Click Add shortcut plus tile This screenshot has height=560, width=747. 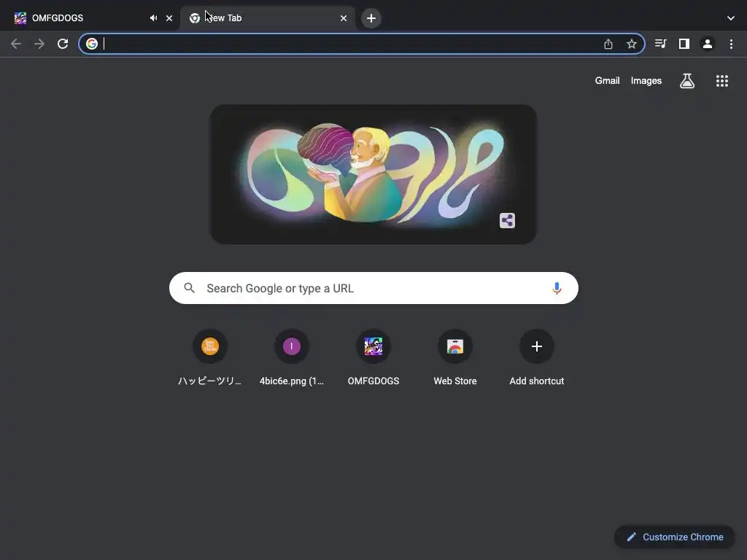click(x=537, y=358)
